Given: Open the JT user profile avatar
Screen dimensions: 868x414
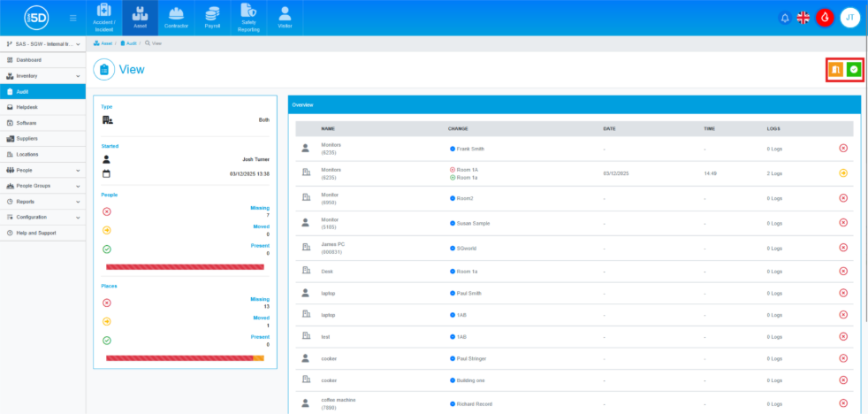Looking at the screenshot, I should pos(849,18).
